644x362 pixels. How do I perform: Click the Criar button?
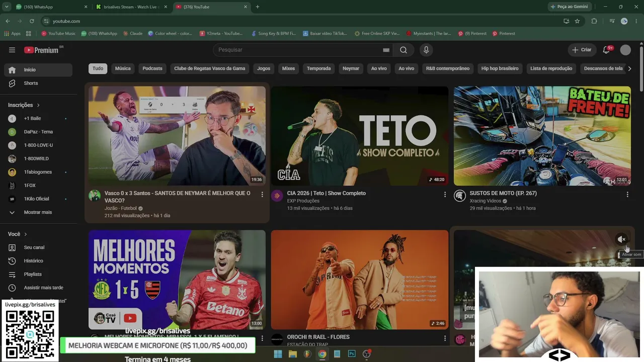click(582, 50)
